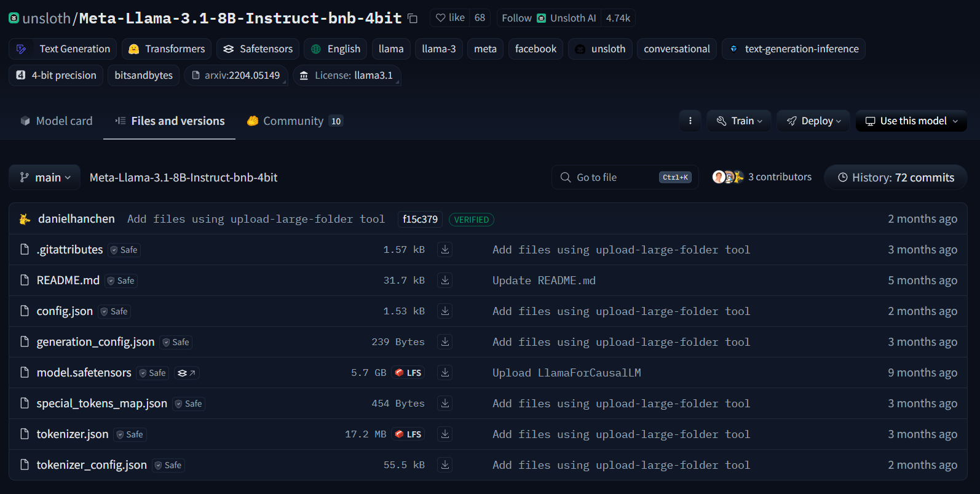Open the unsloth tag
This screenshot has width=980, height=494.
pyautogui.click(x=600, y=49)
